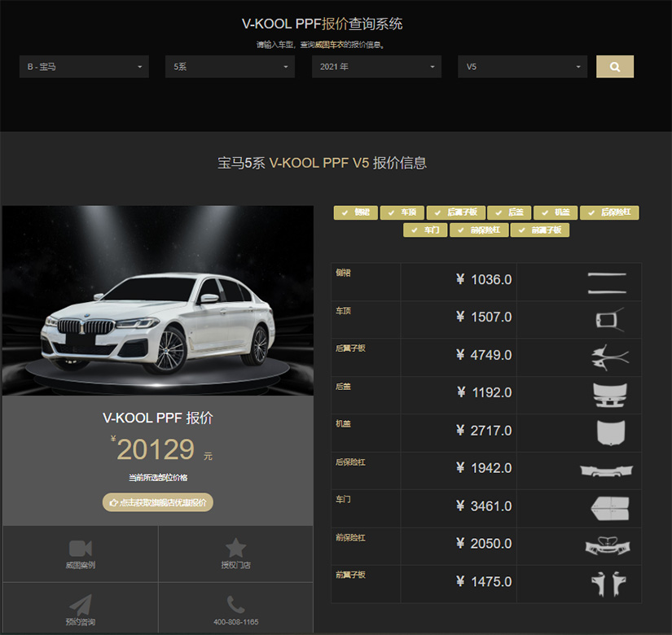Open 预约咨询 paper plane icon
The image size is (672, 635).
pyautogui.click(x=80, y=605)
